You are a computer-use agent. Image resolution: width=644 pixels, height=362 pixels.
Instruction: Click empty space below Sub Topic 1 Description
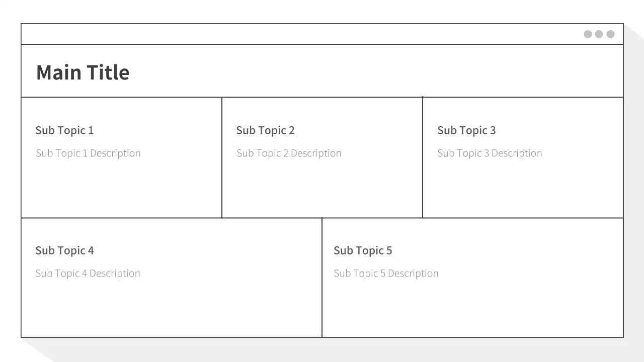(x=121, y=189)
